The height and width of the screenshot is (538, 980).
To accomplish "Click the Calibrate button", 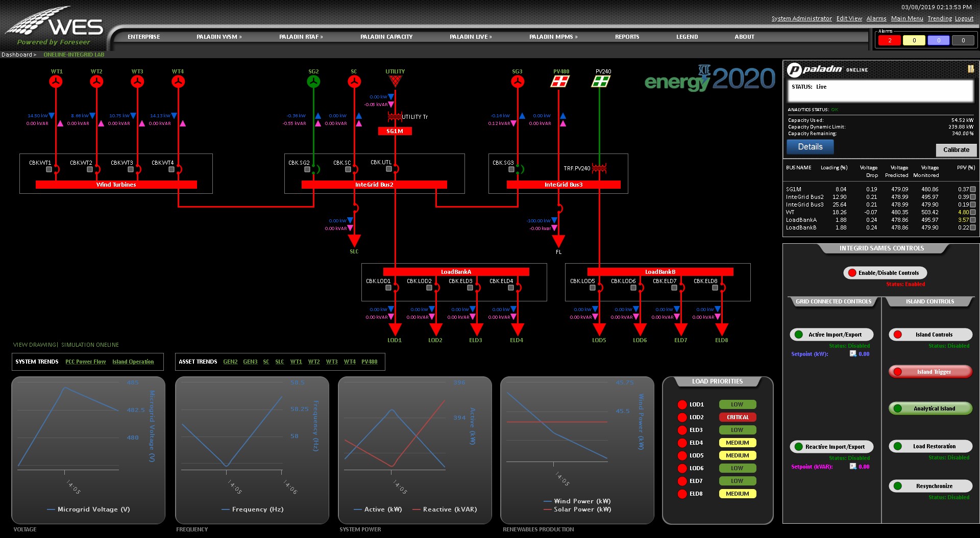I will [x=956, y=150].
